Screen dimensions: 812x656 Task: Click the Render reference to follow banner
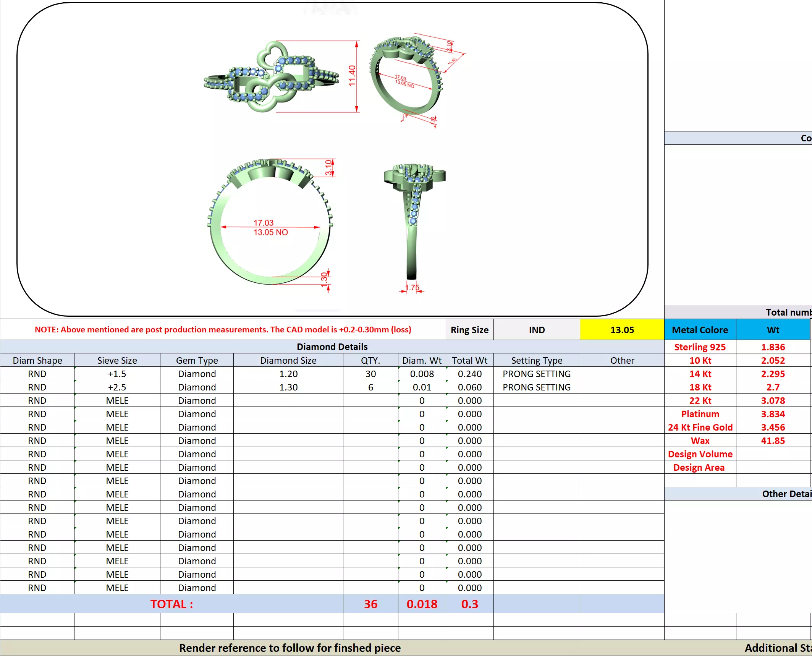point(290,648)
